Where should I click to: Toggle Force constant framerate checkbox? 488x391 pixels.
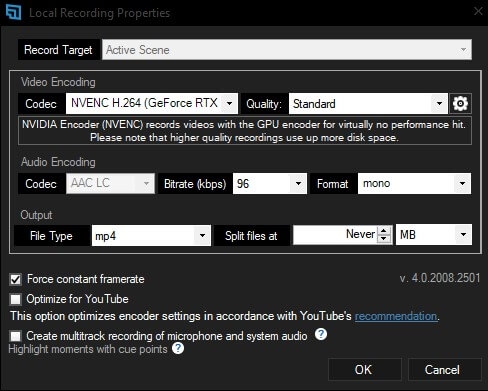[x=16, y=279]
